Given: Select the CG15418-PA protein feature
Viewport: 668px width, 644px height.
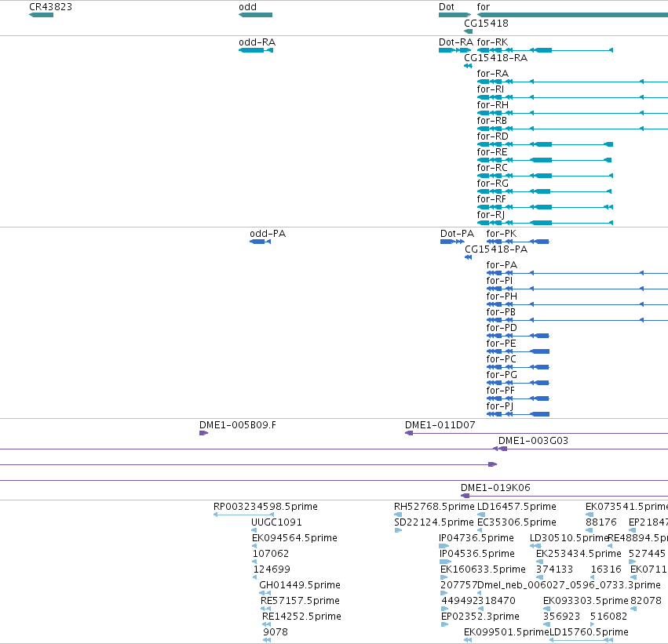Looking at the screenshot, I should click(x=468, y=257).
